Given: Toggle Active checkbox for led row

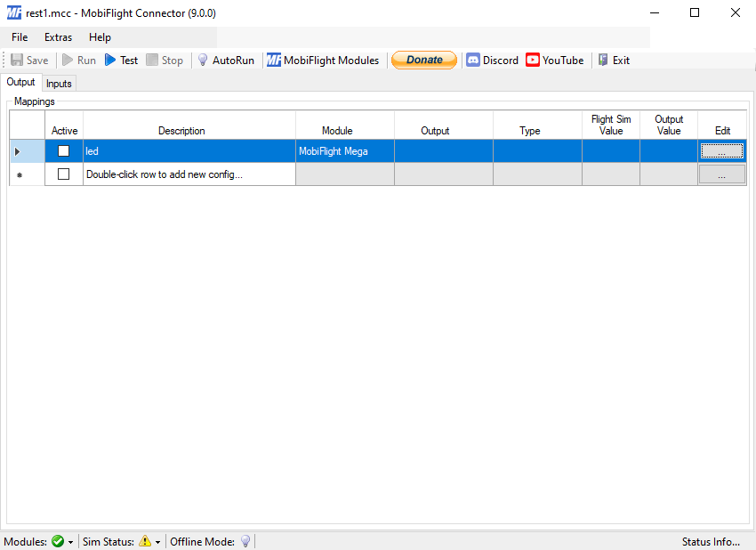Looking at the screenshot, I should [x=64, y=151].
